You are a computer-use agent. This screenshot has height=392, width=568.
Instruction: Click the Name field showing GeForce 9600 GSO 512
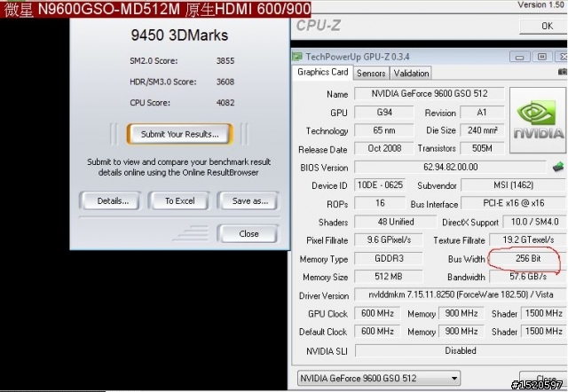pos(430,93)
